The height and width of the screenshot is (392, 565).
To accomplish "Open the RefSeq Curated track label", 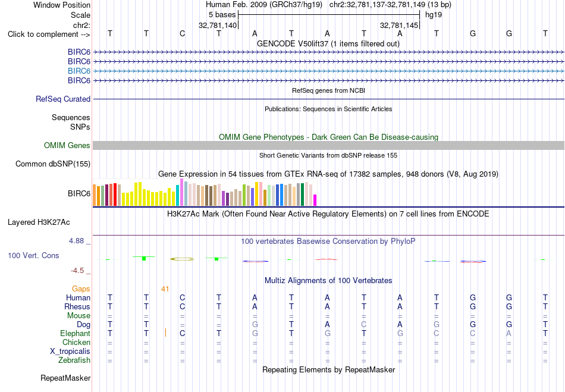I will 63,99.
